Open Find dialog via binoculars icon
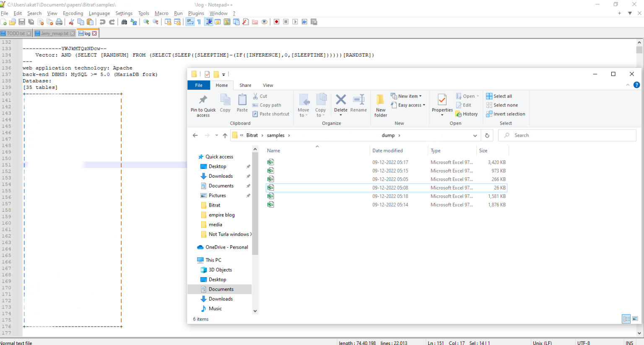This screenshot has height=345, width=644. (124, 21)
